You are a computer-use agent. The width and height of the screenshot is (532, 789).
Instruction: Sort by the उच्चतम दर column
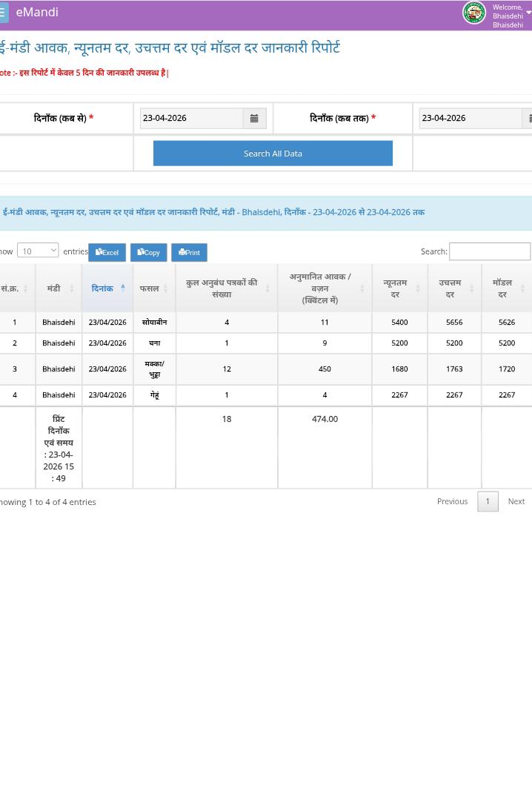tap(453, 288)
